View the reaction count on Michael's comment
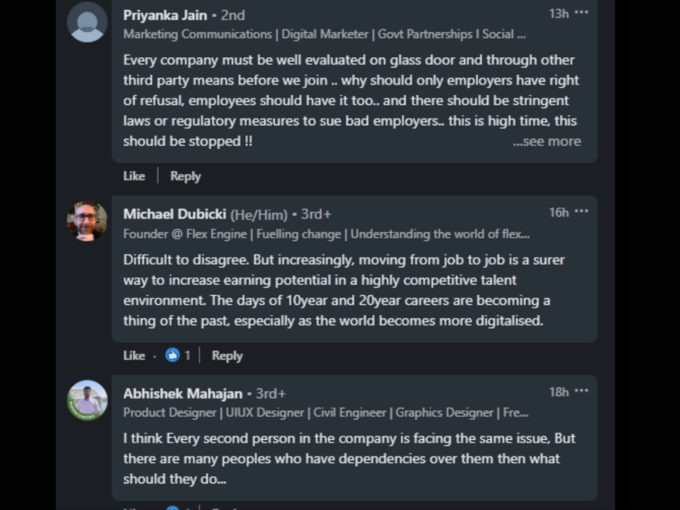This screenshot has width=680, height=510. point(187,356)
